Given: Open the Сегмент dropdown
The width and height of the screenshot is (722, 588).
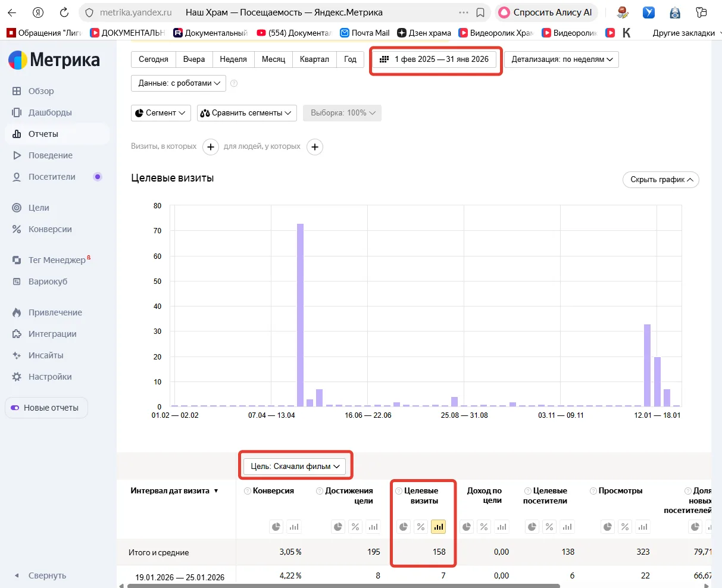Looking at the screenshot, I should click(x=160, y=113).
